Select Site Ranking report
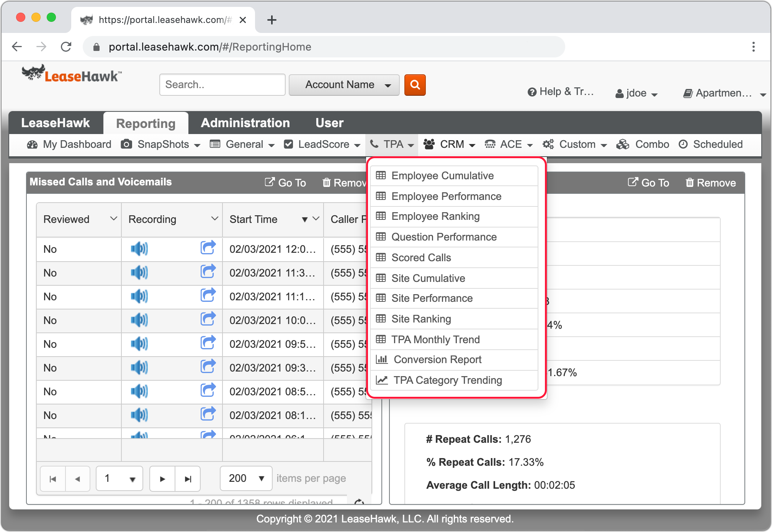The height and width of the screenshot is (532, 772). [x=454, y=319]
